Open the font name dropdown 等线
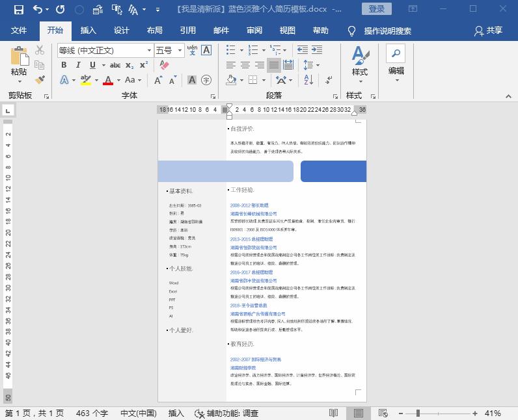 [x=148, y=50]
